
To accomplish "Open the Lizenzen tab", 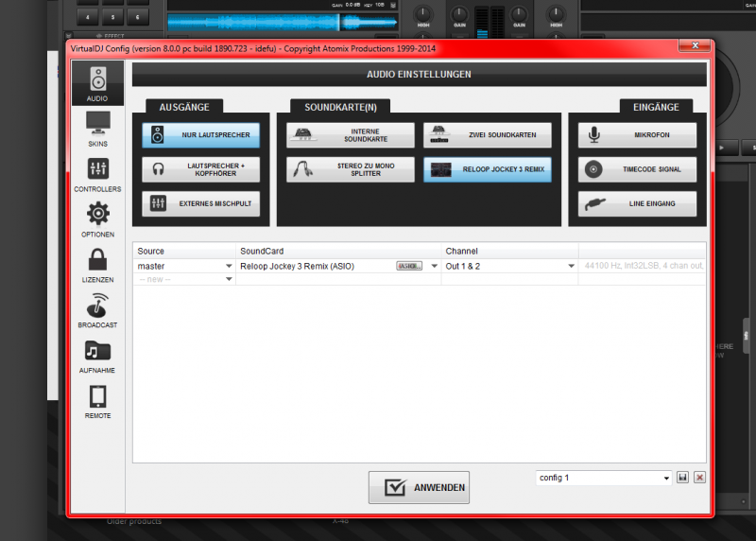I will (x=98, y=265).
